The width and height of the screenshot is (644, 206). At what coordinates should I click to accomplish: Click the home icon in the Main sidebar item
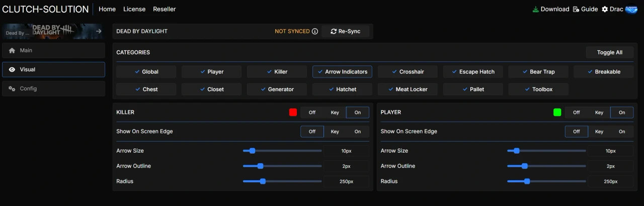coord(12,50)
